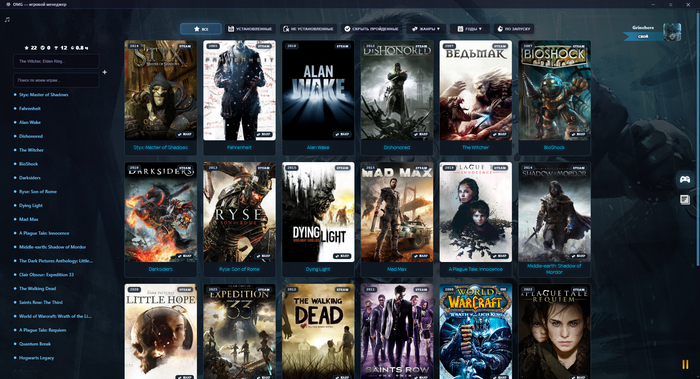Image resolution: width=700 pixels, height=379 pixels.
Task: Open the Saints Row game cover
Action: coord(397,332)
